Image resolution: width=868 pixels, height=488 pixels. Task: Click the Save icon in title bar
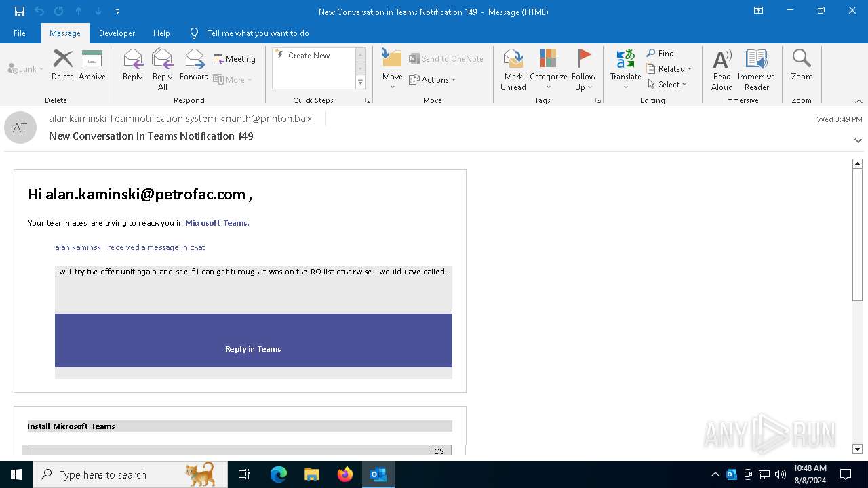20,12
